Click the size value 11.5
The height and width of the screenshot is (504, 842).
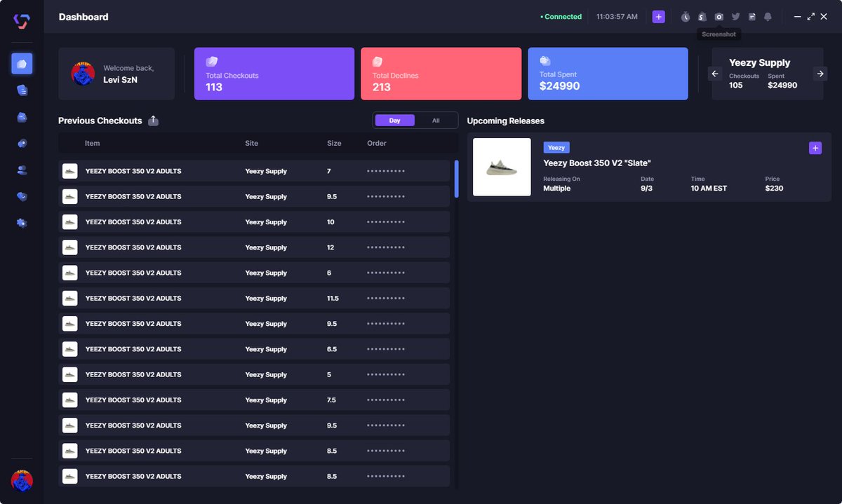point(333,299)
